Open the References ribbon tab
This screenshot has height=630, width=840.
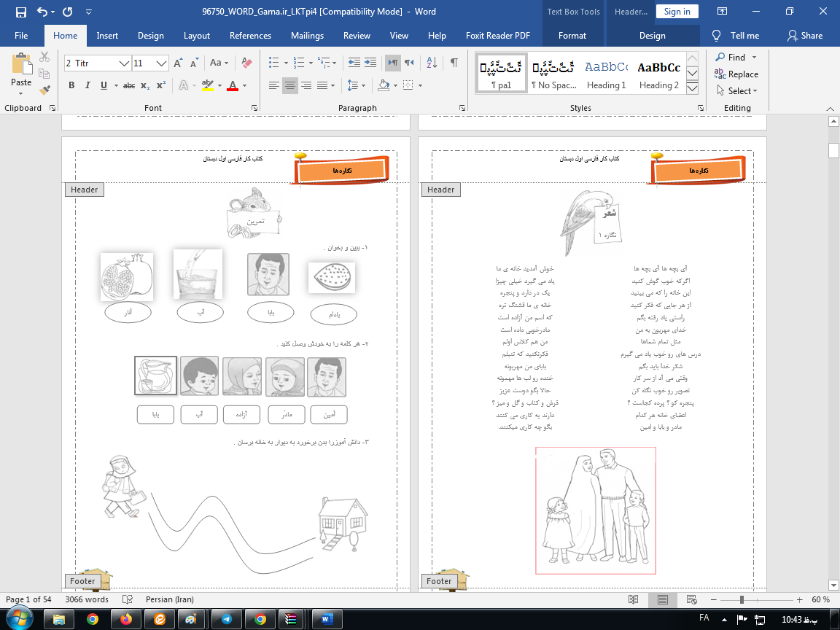(x=250, y=36)
